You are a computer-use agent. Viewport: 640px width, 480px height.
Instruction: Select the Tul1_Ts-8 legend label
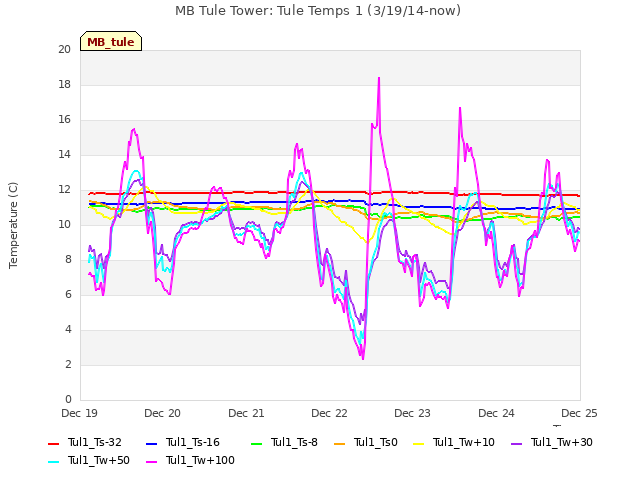coord(294,442)
